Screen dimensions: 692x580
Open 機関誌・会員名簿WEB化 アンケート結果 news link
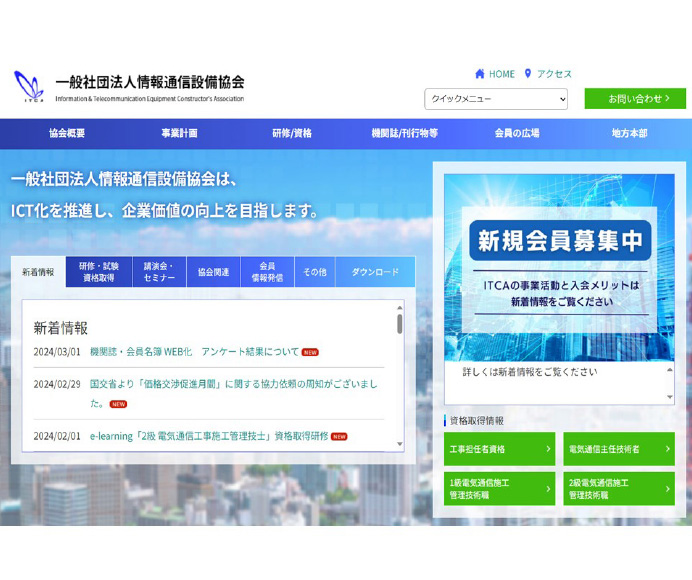pyautogui.click(x=194, y=352)
